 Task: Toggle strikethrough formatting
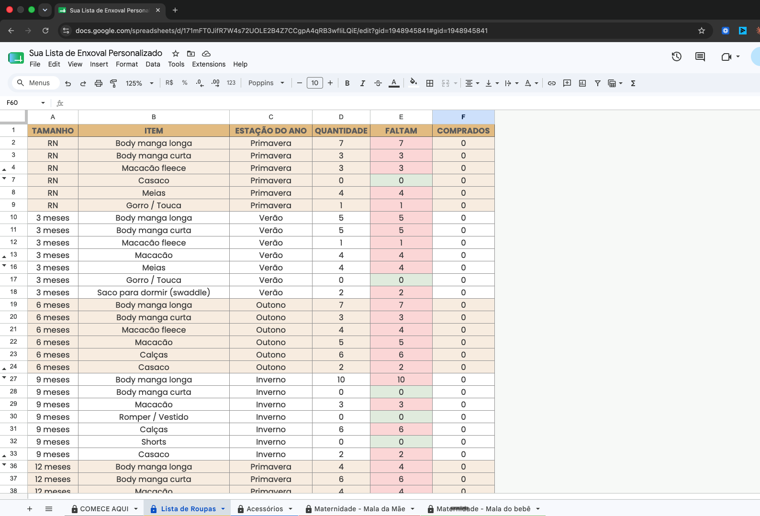coord(378,83)
